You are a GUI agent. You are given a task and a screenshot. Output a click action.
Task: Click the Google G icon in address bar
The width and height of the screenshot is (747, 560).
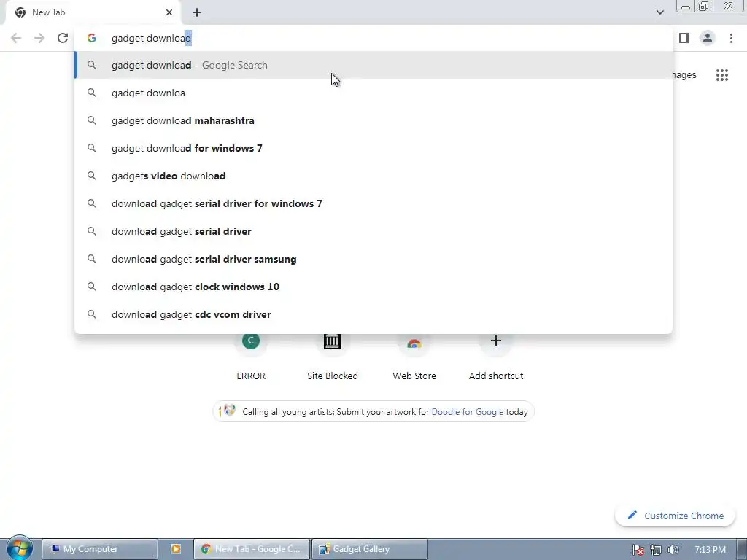tap(92, 38)
